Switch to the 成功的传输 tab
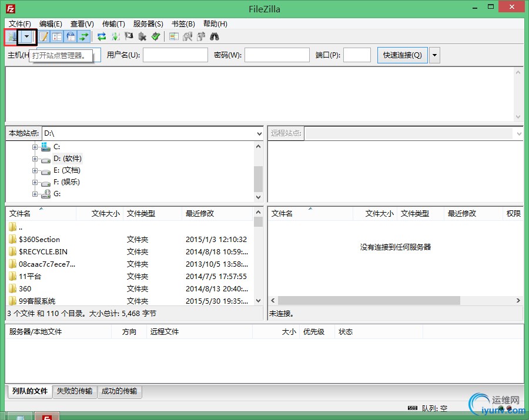Viewport: 529px width, 420px height. [x=119, y=391]
